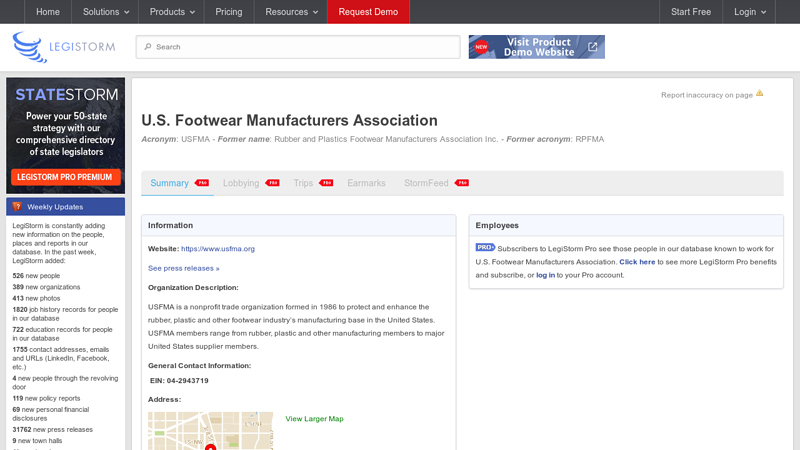800x450 pixels.
Task: Click the red NEW badge on demo banner
Action: coord(481,47)
